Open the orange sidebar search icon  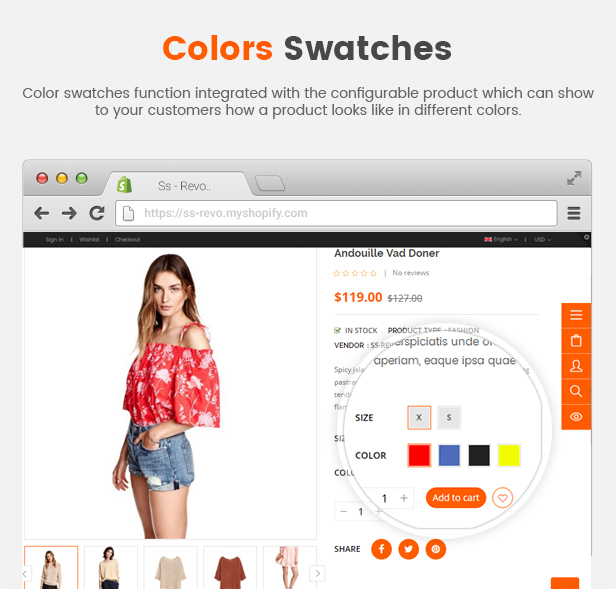click(x=576, y=391)
